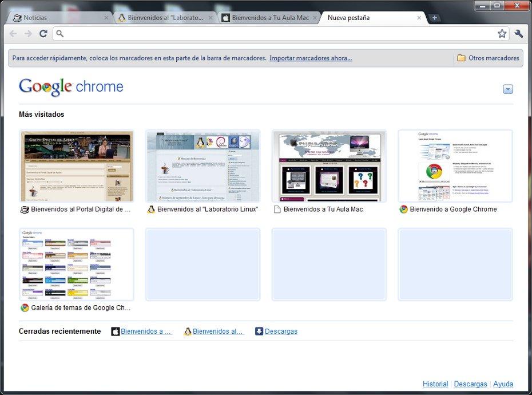The height and width of the screenshot is (395, 532).
Task: Reopen recently closed Bienvenidos a... Apple link
Action: pyautogui.click(x=146, y=331)
